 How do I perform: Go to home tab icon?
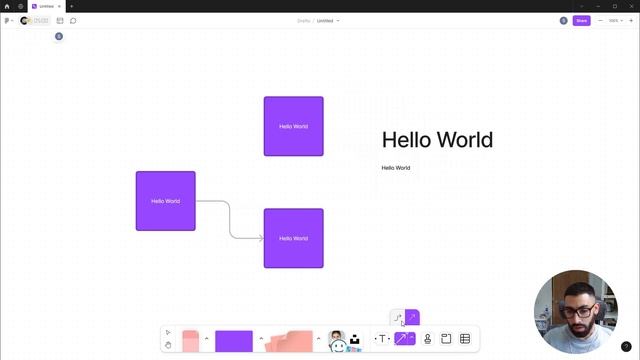click(x=7, y=6)
